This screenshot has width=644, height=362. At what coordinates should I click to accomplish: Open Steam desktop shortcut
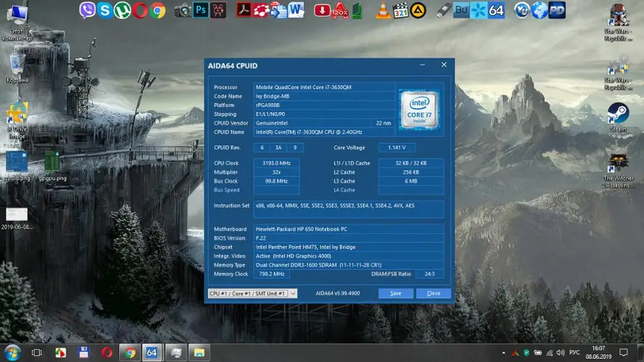[618, 117]
